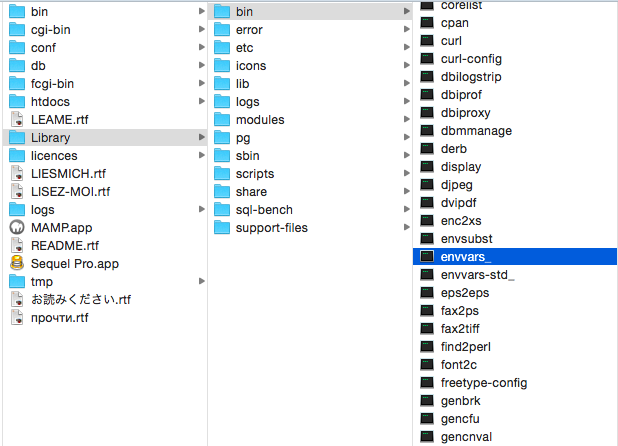Open the licences folder
618x446 pixels.
tap(54, 156)
